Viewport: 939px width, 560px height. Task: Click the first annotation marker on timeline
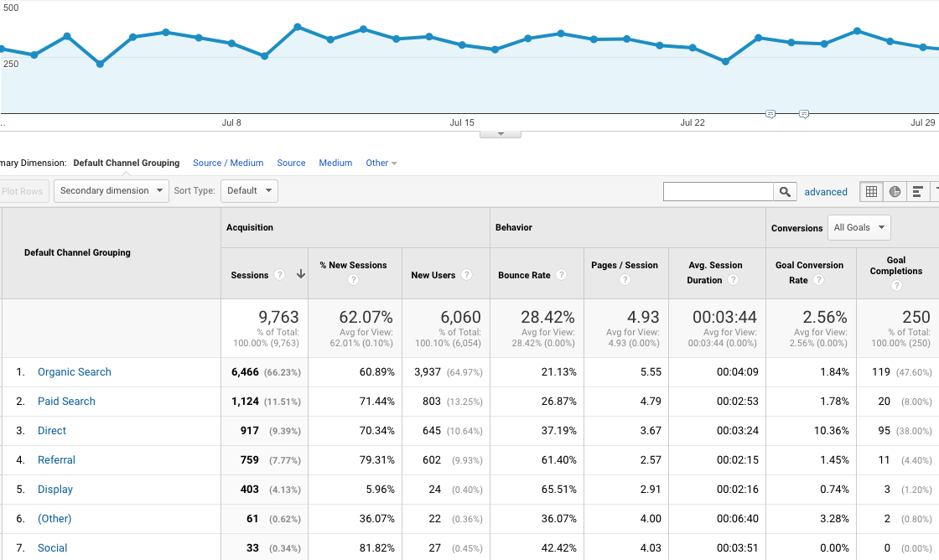pos(770,114)
